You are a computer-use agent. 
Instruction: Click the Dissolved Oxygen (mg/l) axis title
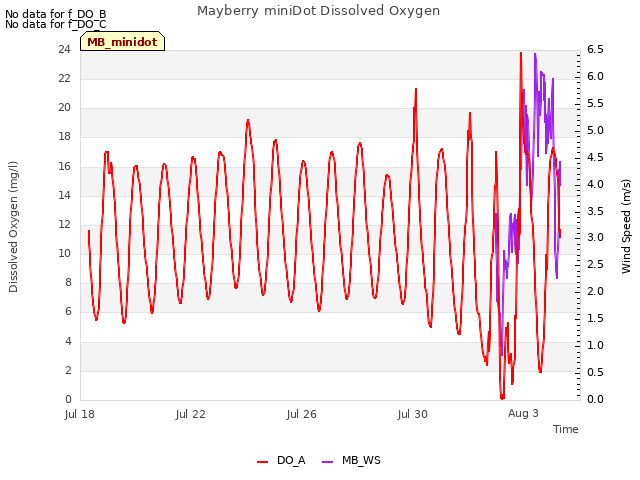(13, 227)
